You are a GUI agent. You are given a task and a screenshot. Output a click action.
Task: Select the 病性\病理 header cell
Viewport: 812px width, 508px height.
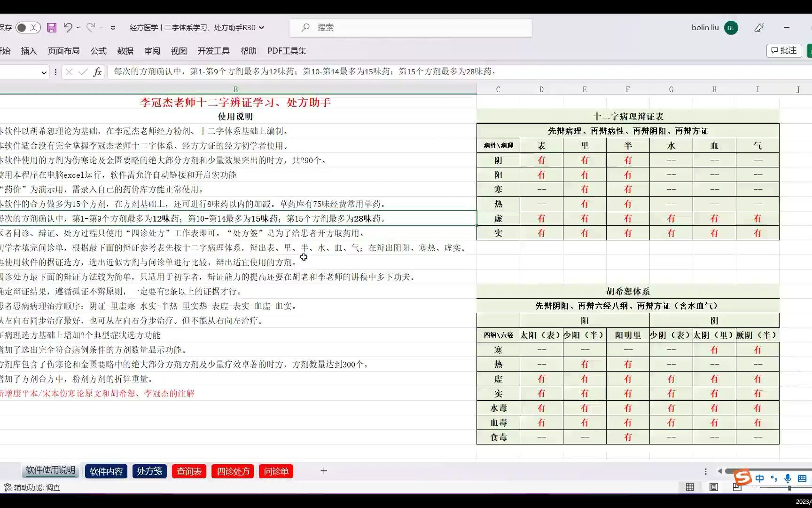[498, 145]
